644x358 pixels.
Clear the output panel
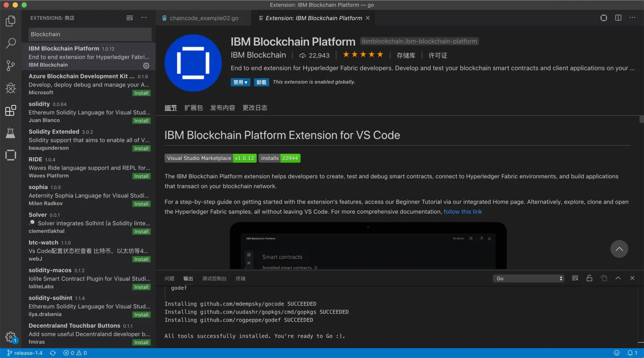point(575,278)
